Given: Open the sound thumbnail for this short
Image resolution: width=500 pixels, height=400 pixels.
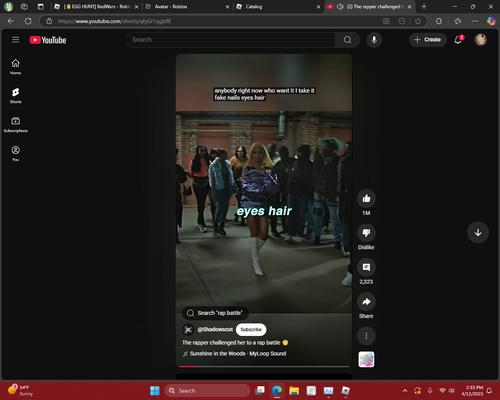Looking at the screenshot, I should tap(366, 360).
